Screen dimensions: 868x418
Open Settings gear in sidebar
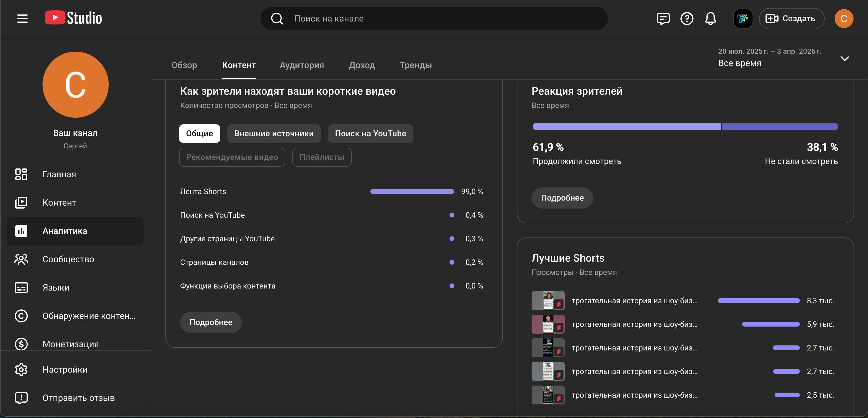pyautogui.click(x=21, y=370)
